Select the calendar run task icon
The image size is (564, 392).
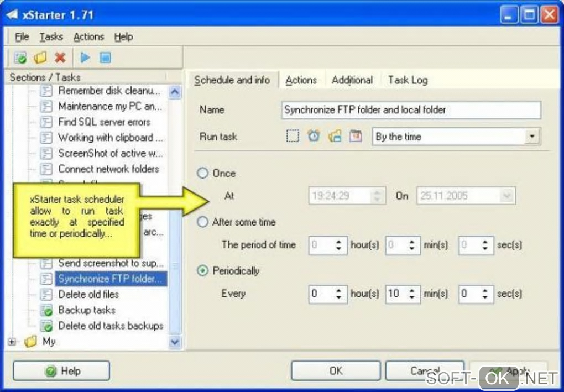(x=356, y=137)
